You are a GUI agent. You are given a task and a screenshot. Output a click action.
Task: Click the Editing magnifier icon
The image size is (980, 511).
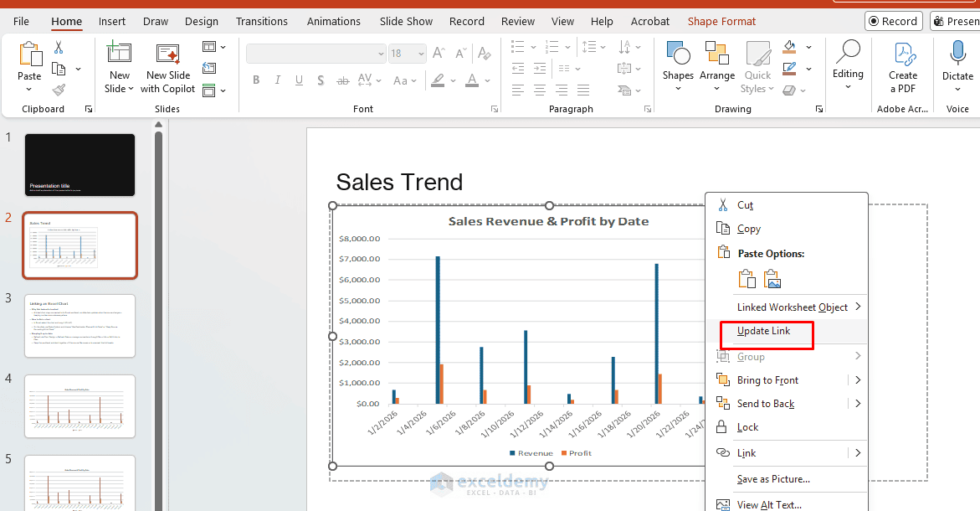(x=848, y=51)
